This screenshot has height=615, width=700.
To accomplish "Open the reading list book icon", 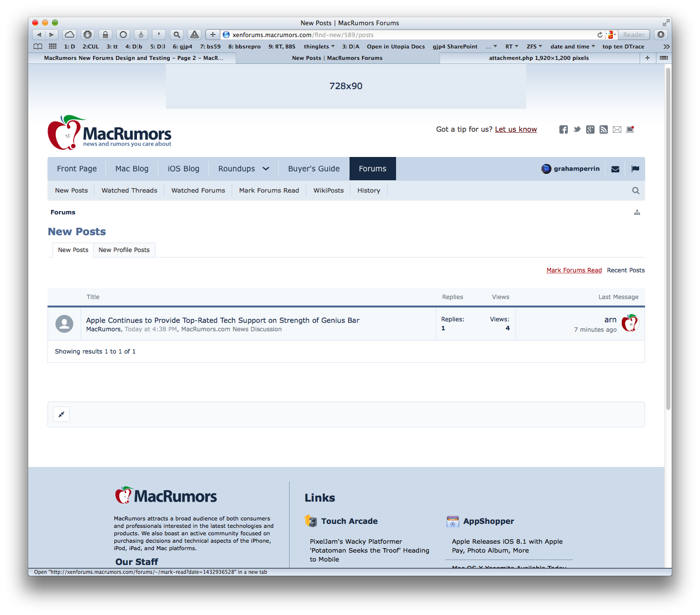I will click(x=38, y=47).
